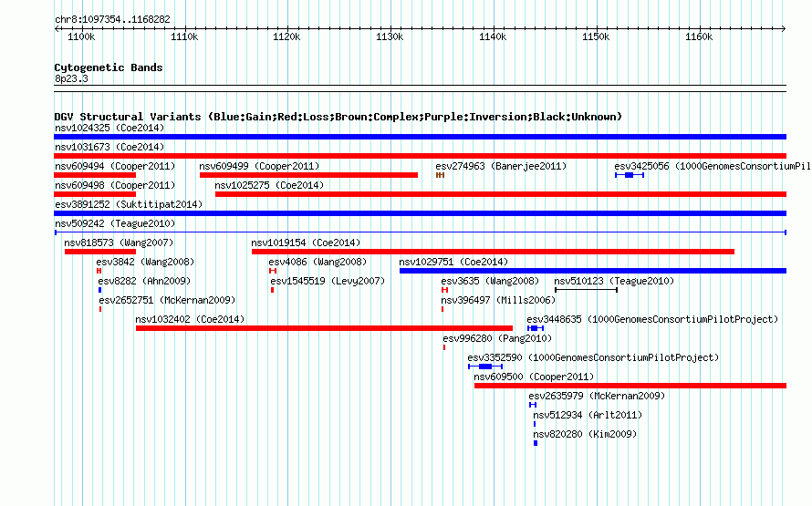
Task: Click the 1140k ruler tick label
Action: 493,37
